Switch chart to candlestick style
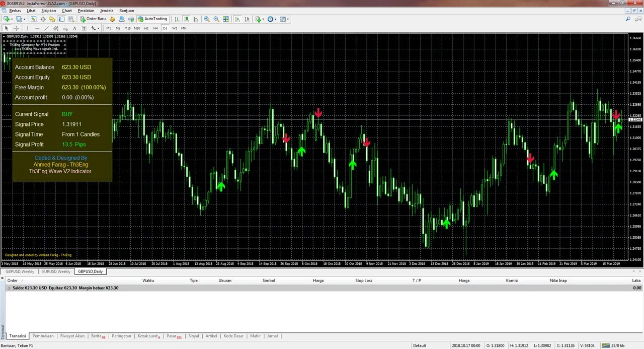The height and width of the screenshot is (349, 644). pos(187,19)
